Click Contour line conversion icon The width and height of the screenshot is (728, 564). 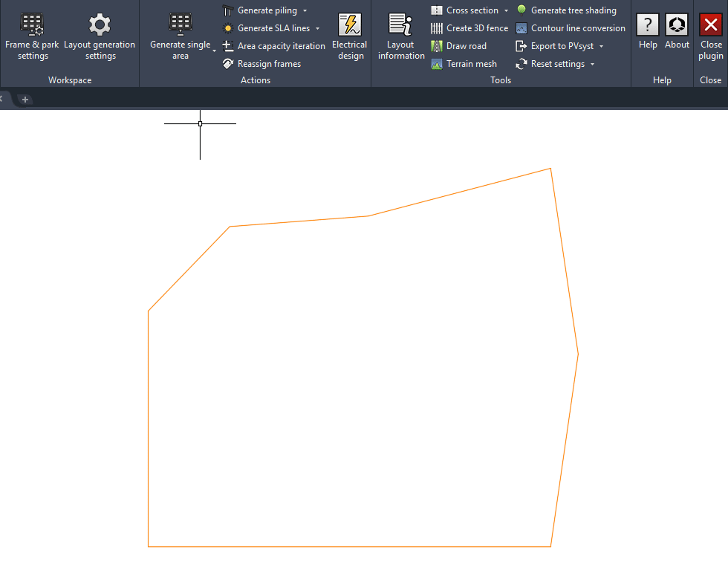pyautogui.click(x=521, y=28)
